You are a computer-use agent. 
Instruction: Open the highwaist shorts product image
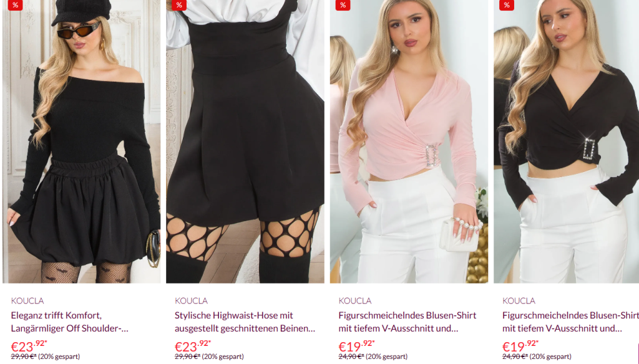(245, 141)
